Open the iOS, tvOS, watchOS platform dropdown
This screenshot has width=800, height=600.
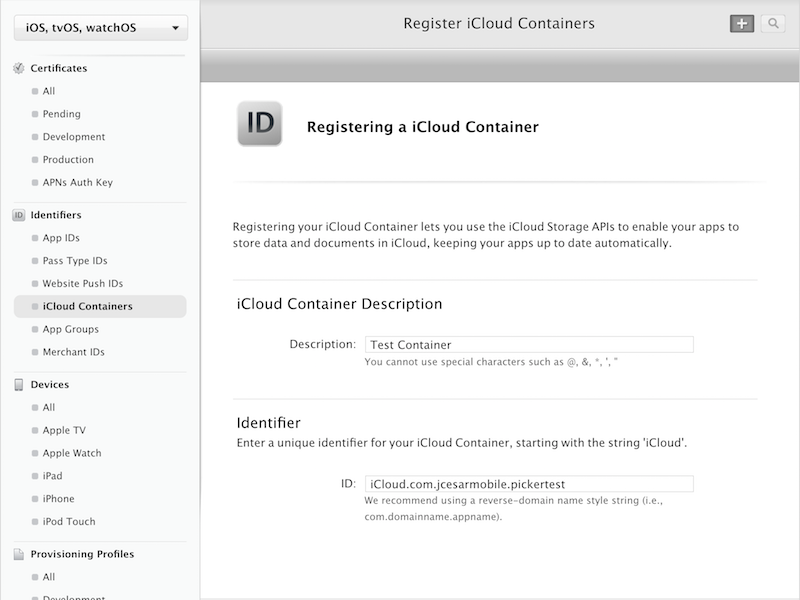101,28
